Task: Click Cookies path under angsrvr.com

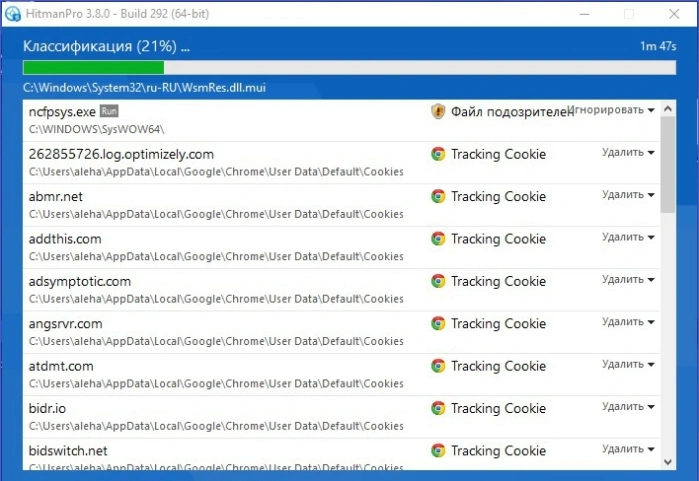Action: (x=216, y=341)
